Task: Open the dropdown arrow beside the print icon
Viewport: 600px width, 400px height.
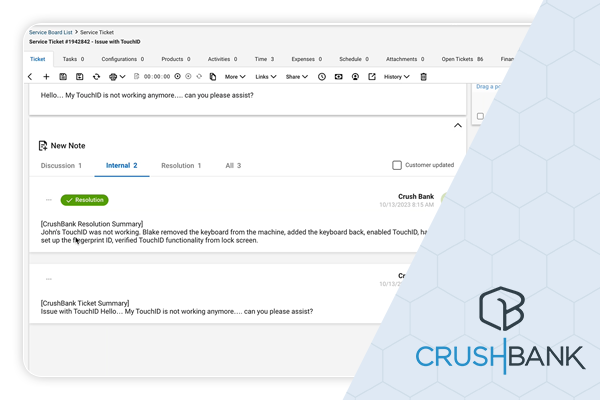Action: [x=122, y=77]
